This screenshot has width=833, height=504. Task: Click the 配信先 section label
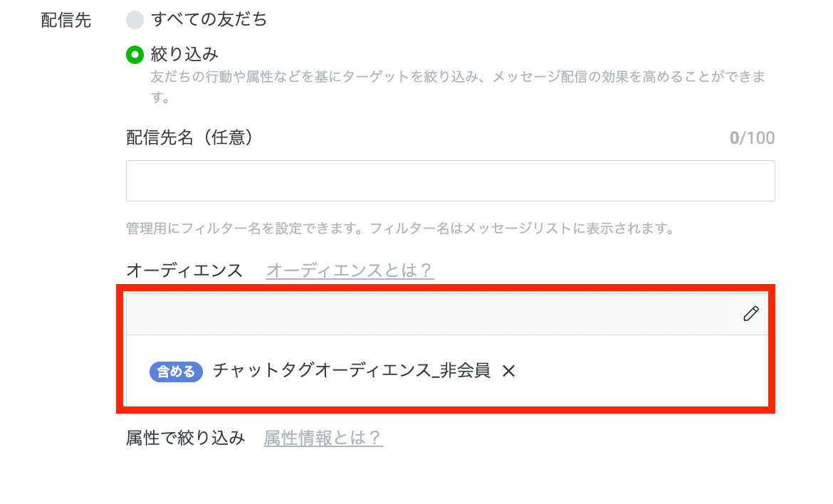66,20
